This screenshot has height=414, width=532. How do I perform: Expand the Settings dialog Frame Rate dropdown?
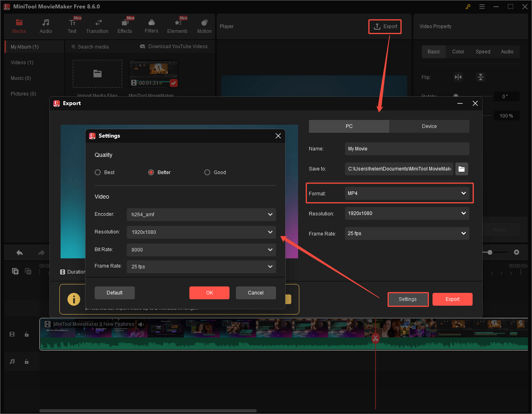pos(201,267)
